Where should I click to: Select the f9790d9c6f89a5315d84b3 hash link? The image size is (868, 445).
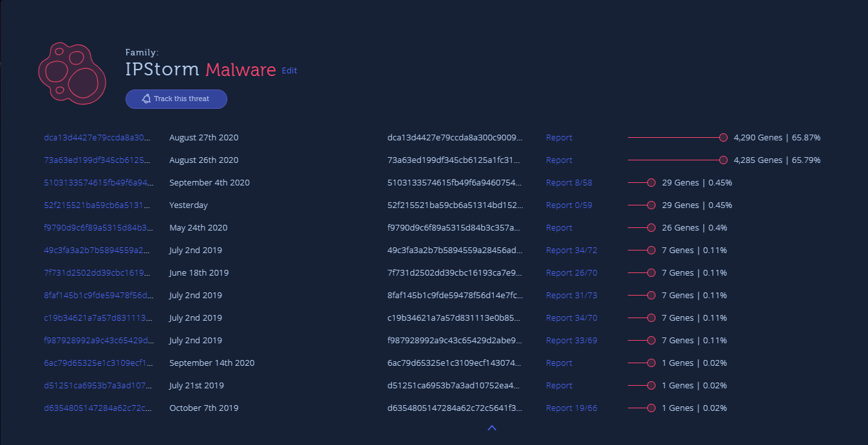(98, 228)
